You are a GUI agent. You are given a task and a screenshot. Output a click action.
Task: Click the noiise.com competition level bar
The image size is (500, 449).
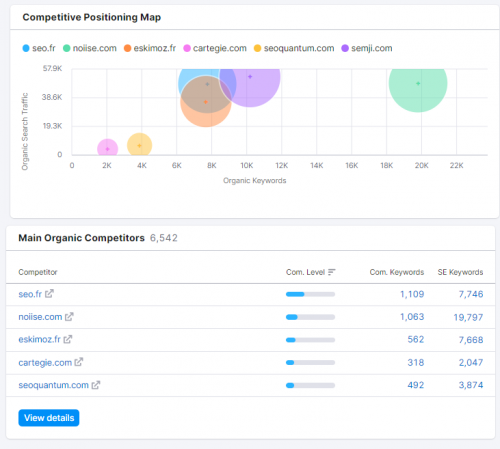310,317
